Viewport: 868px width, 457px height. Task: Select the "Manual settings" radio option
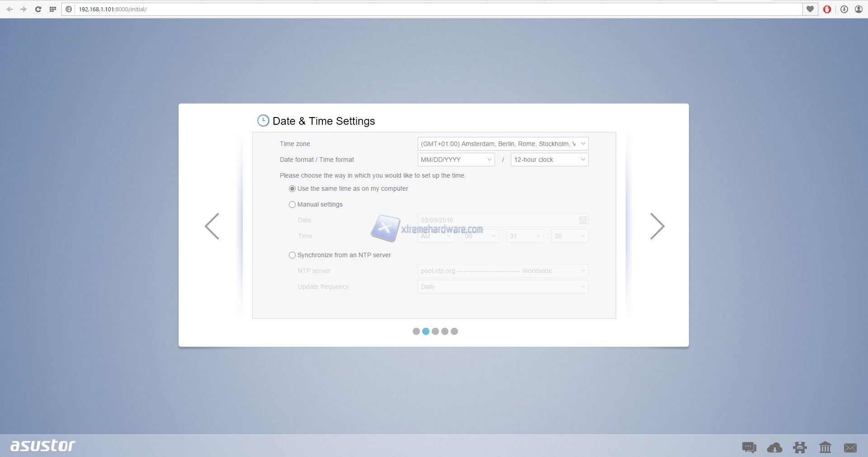[x=292, y=204]
